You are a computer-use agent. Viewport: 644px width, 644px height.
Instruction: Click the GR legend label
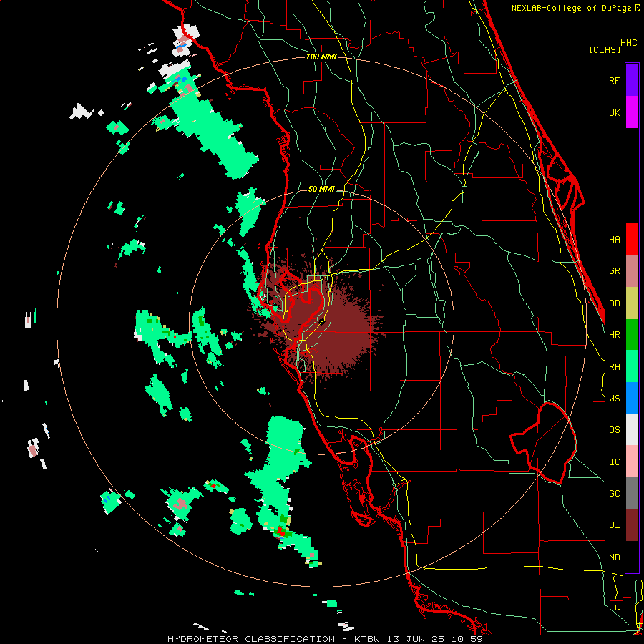tap(614, 271)
